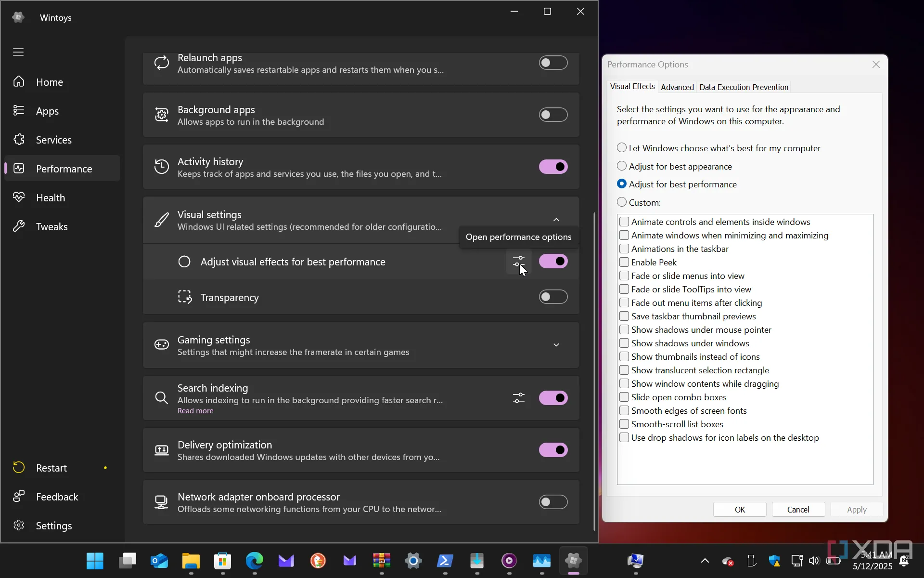
Task: Click the Restart sidebar option
Action: (51, 468)
